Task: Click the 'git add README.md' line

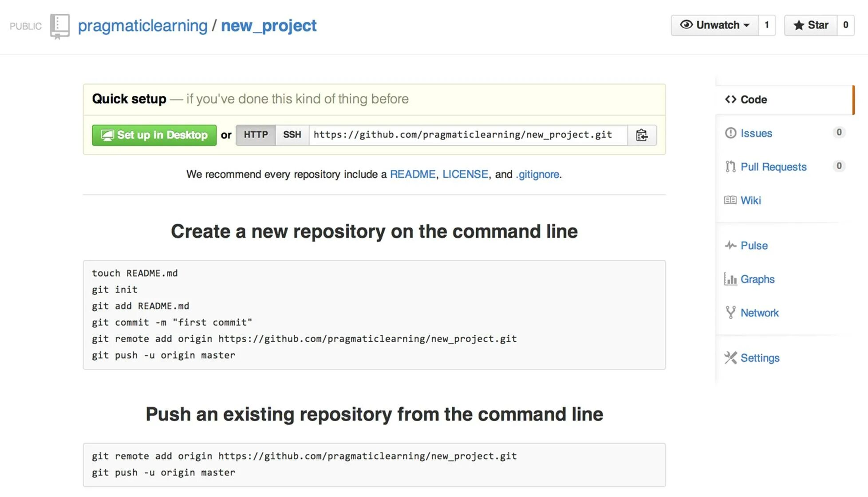Action: (141, 306)
